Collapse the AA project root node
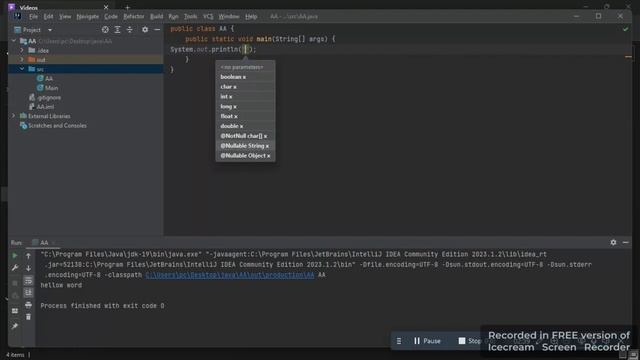The image size is (640, 360). pyautogui.click(x=13, y=41)
